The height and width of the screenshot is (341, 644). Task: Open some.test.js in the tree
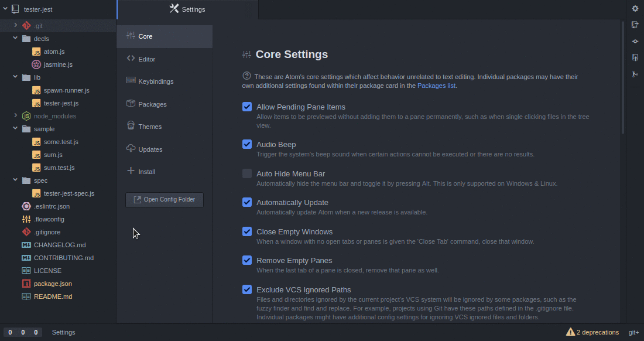click(x=61, y=142)
